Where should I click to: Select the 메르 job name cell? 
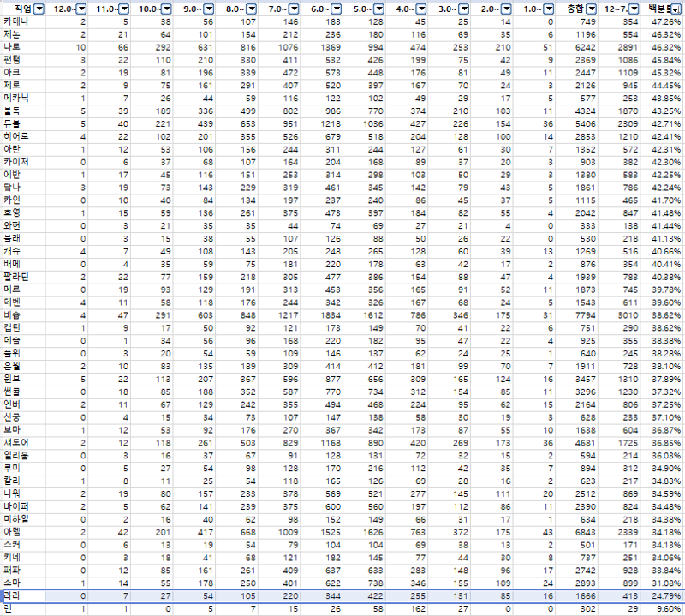[x=24, y=290]
